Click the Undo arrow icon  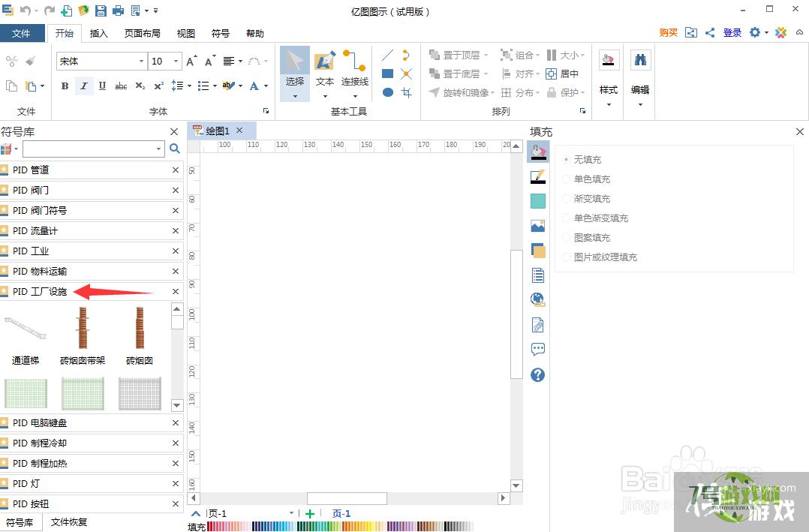click(25, 11)
